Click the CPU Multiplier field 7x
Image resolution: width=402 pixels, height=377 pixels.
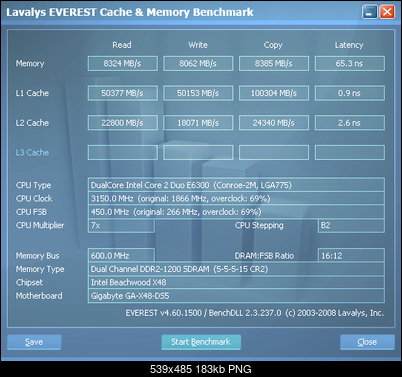[x=121, y=225]
